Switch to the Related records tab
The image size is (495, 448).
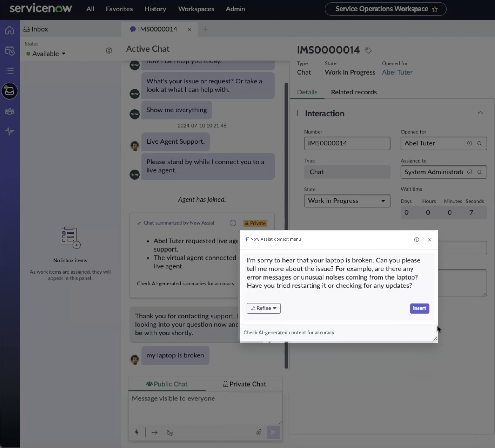tap(354, 92)
